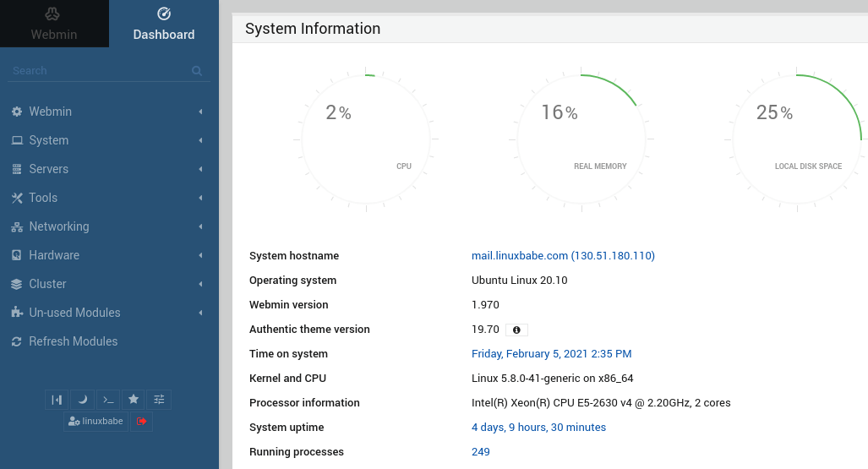Click the theme version info icon
This screenshot has width=868, height=469.
pos(516,330)
